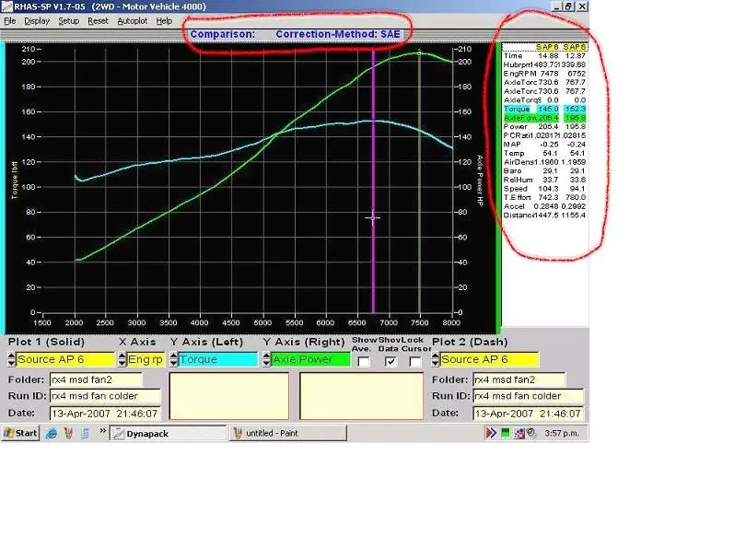Enable the Show Ave. checkbox
Screen dimensions: 746x560
[x=364, y=362]
